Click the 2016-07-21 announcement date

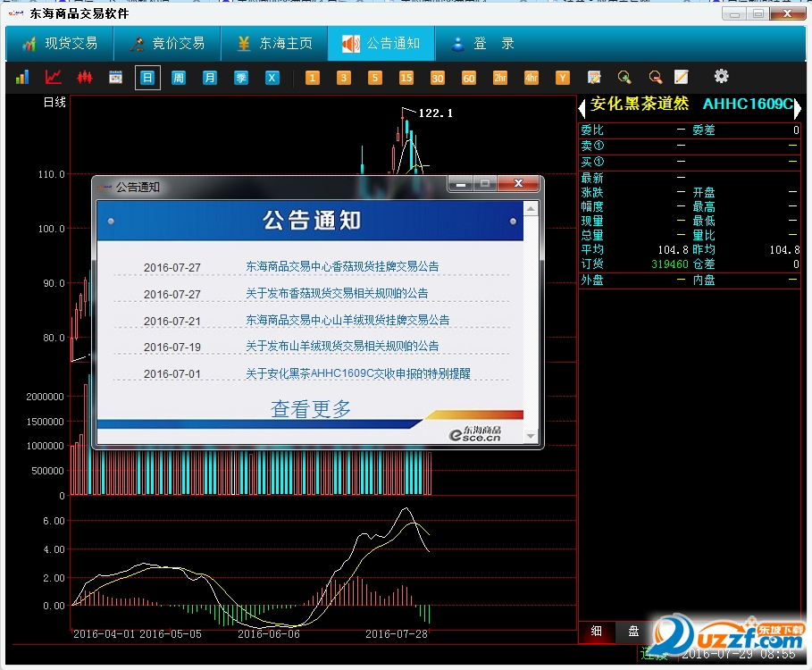172,321
